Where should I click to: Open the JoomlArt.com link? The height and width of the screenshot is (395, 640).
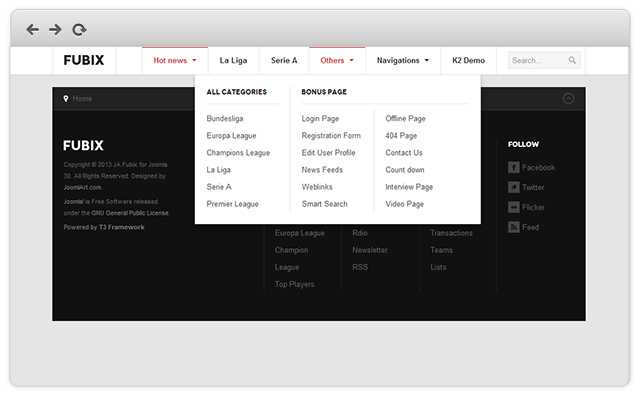click(83, 187)
